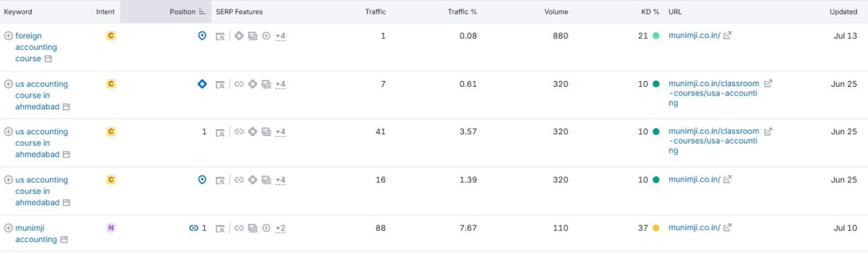Open external link icon beside munimji.co.in/ first row
Image resolution: width=868 pixels, height=254 pixels.
point(727,36)
